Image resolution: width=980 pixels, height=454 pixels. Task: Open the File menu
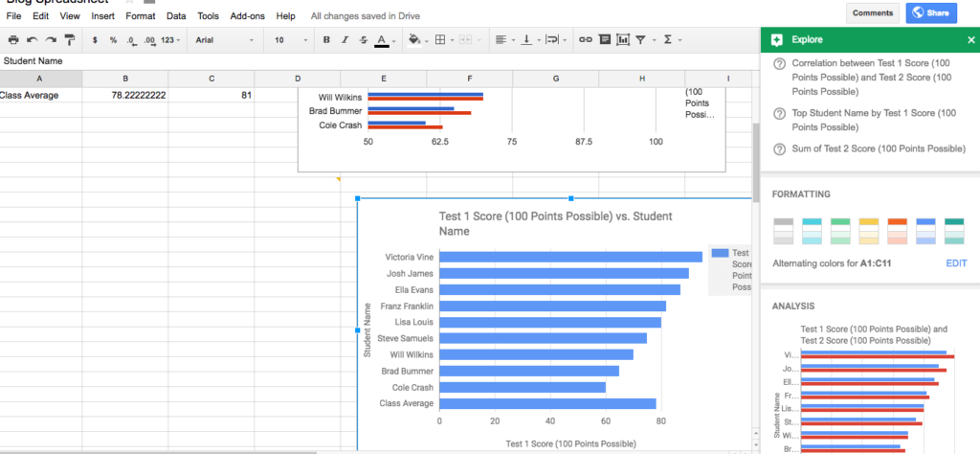[x=13, y=16]
